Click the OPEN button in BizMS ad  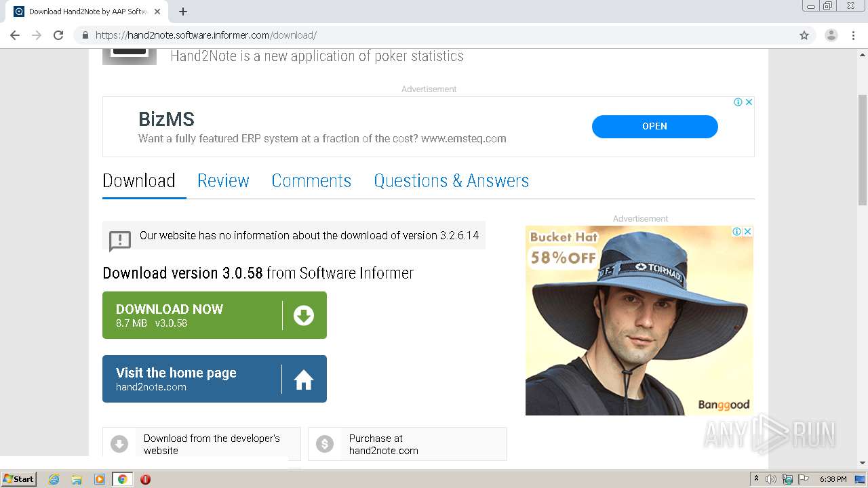654,126
